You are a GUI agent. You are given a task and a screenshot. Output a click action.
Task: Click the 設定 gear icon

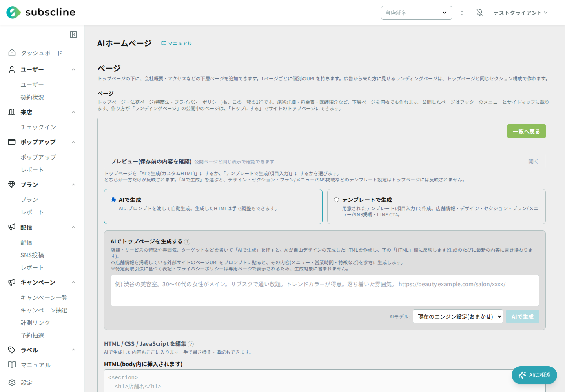[x=12, y=383]
